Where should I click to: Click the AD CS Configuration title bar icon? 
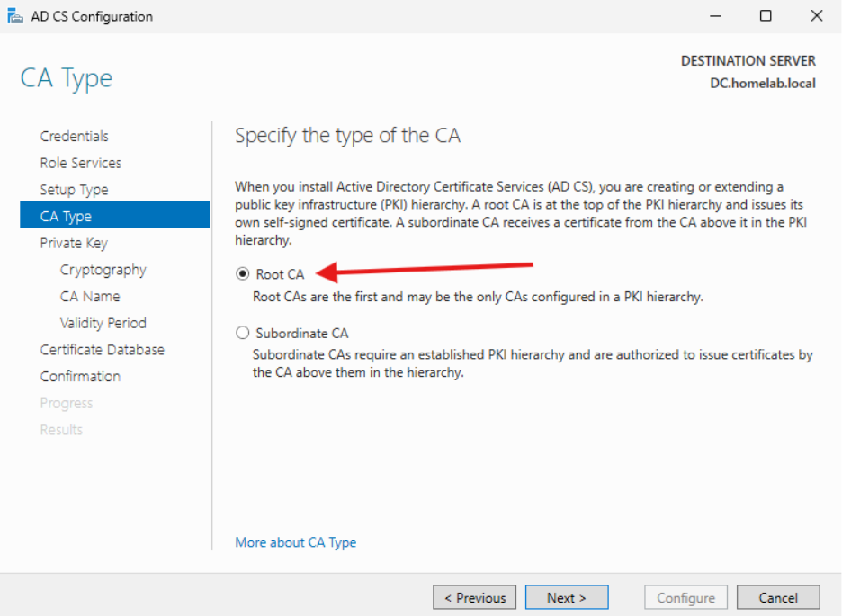pos(15,15)
